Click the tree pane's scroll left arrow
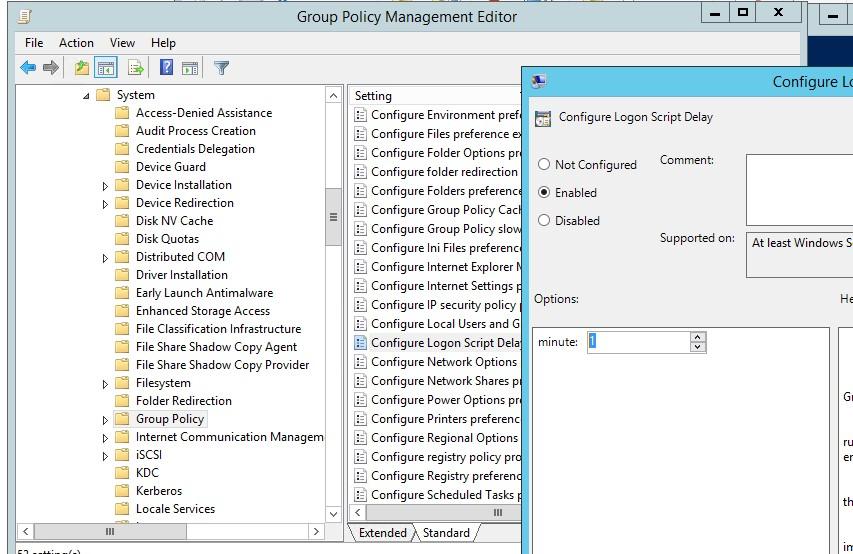The width and height of the screenshot is (853, 554). pyautogui.click(x=26, y=531)
